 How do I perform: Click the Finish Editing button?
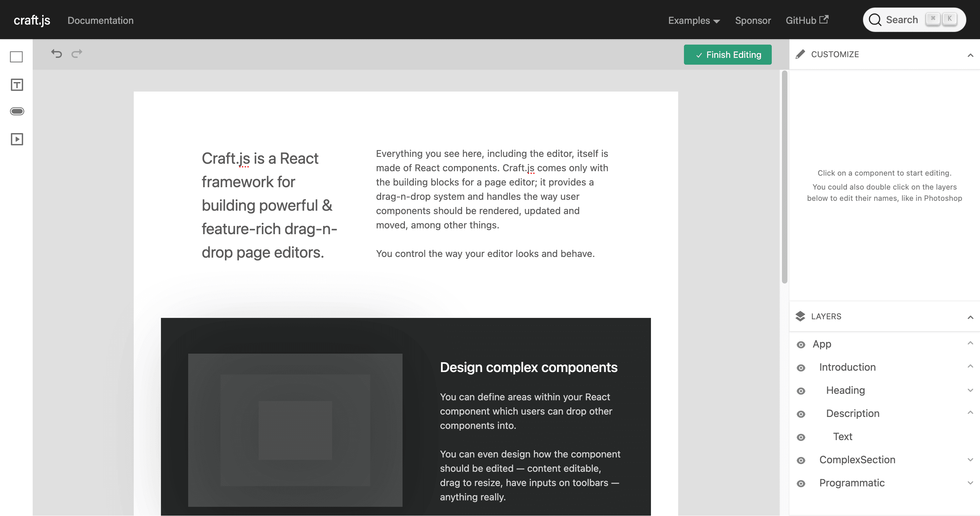pos(728,55)
